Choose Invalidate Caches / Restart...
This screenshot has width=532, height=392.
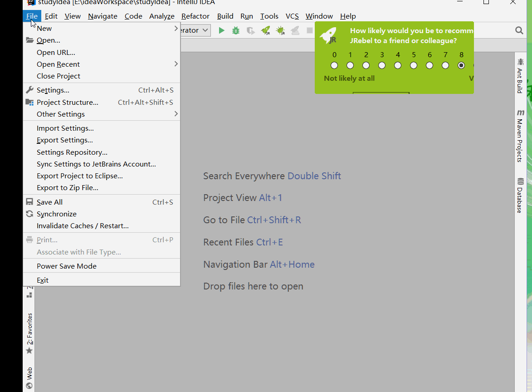(102, 225)
